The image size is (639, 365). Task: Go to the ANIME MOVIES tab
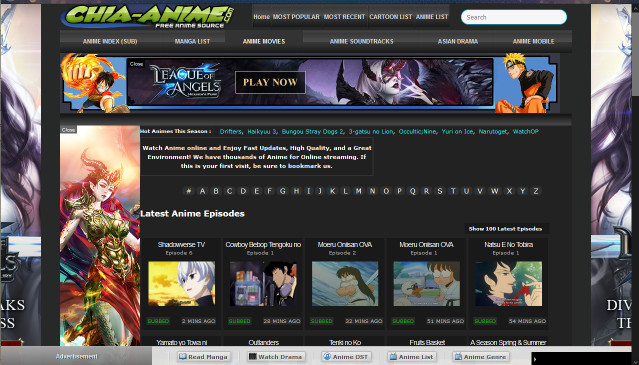pos(264,42)
